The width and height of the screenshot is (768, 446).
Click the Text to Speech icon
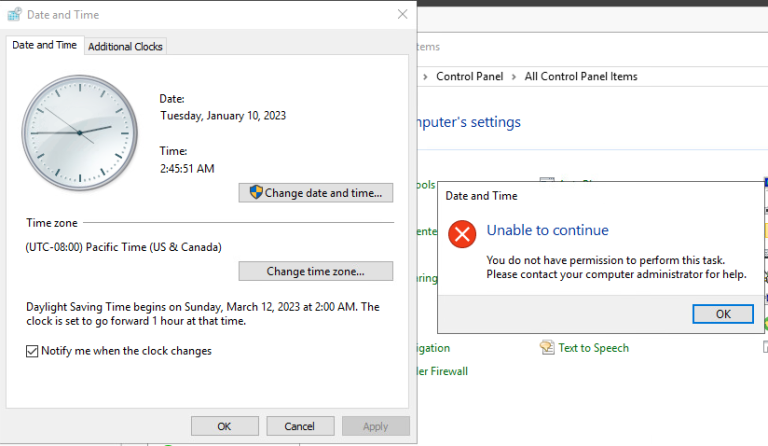(x=547, y=348)
